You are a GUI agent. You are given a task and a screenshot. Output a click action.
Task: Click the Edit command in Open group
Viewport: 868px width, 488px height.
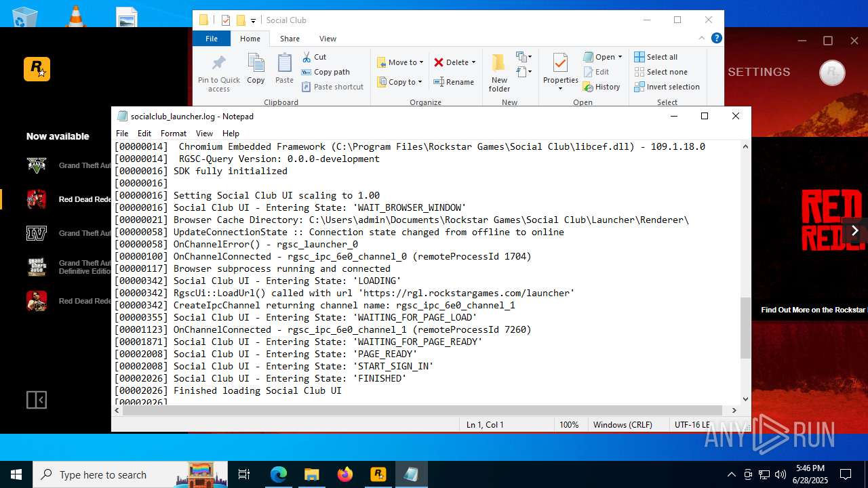pyautogui.click(x=596, y=72)
